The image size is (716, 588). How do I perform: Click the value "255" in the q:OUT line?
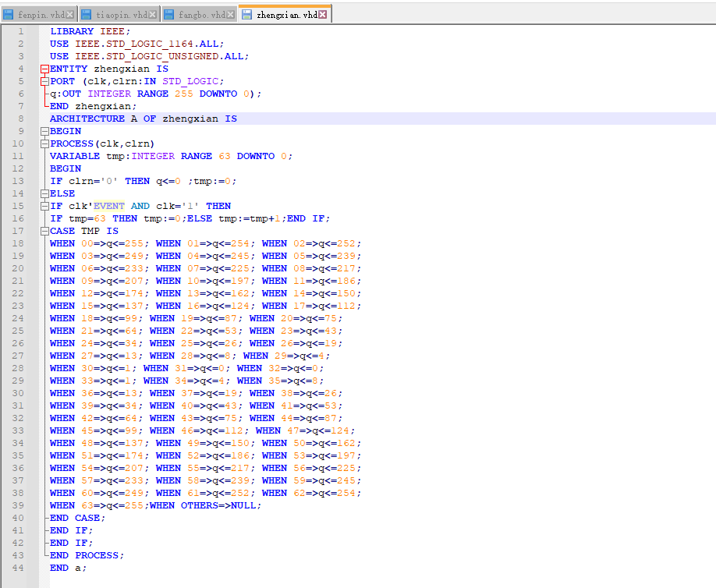point(183,94)
